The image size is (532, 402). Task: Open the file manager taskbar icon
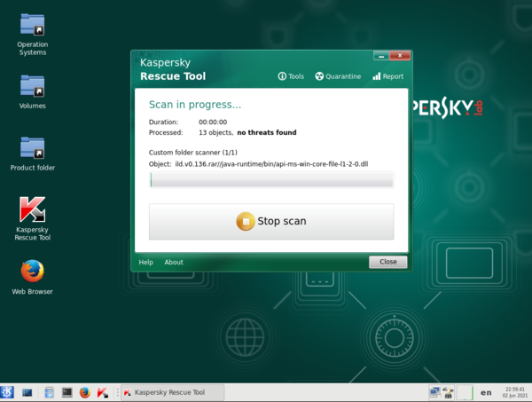pyautogui.click(x=49, y=392)
